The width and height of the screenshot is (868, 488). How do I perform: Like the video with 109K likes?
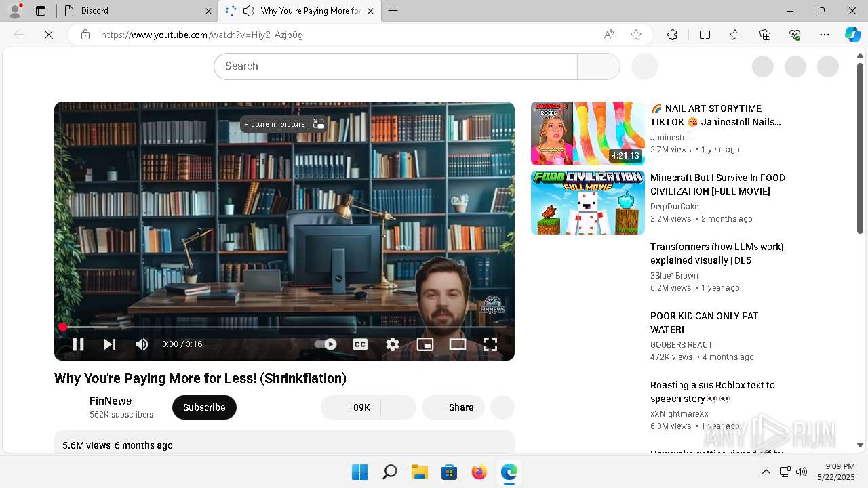[x=351, y=407]
